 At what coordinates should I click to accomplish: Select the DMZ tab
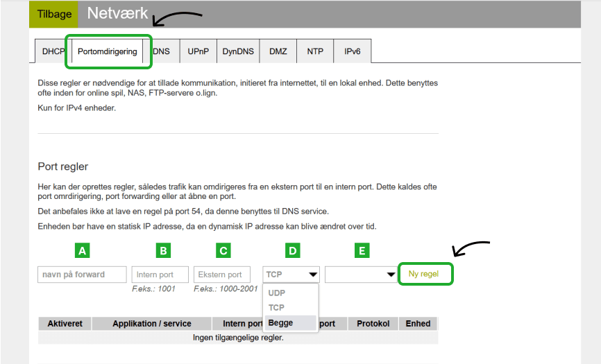coord(278,52)
